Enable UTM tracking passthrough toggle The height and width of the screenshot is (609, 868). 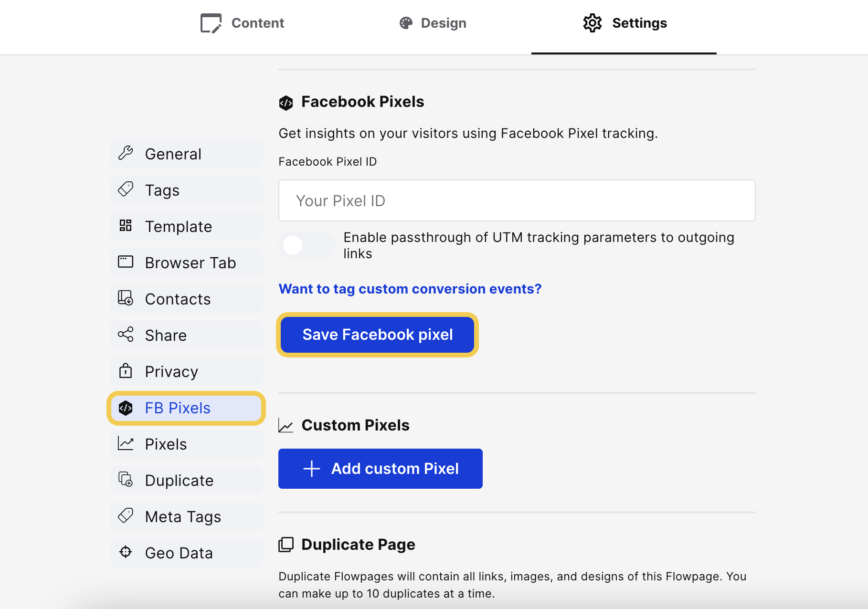(307, 245)
